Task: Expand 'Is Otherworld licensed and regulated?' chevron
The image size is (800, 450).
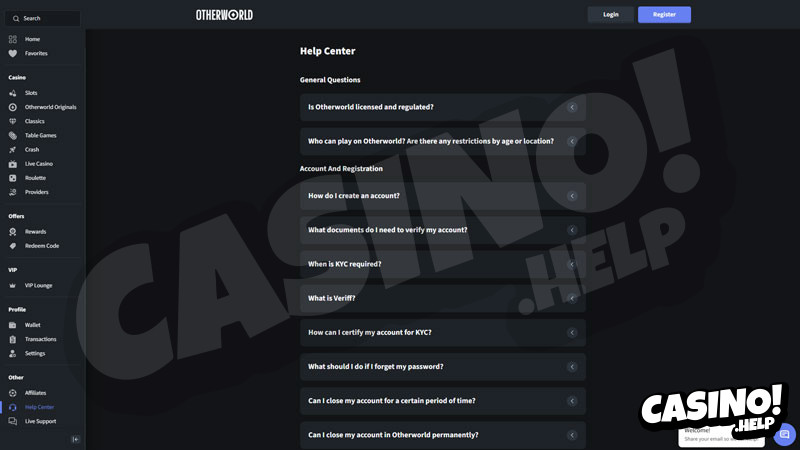Action: coord(572,107)
